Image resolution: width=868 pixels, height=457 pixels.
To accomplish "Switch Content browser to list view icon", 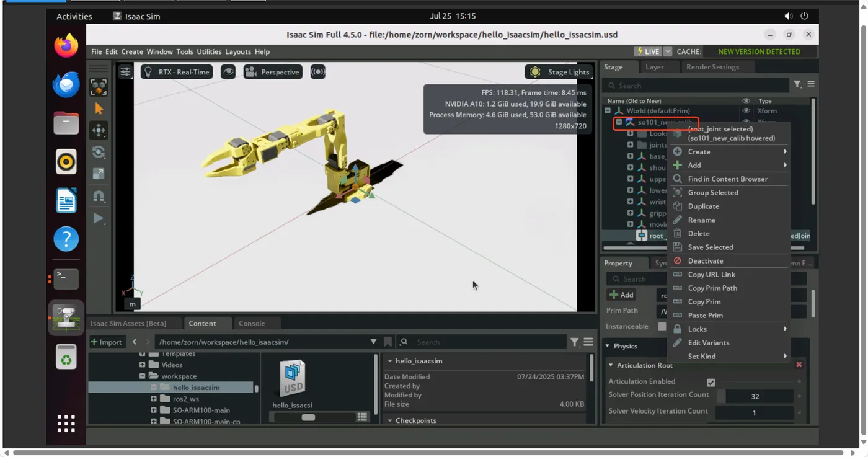I will pyautogui.click(x=363, y=417).
